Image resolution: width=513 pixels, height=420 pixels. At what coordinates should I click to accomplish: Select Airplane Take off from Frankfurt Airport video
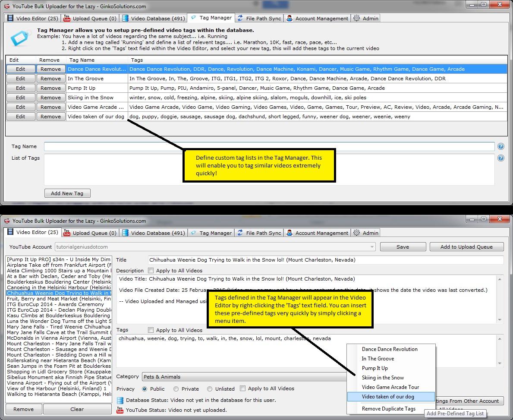(x=59, y=265)
